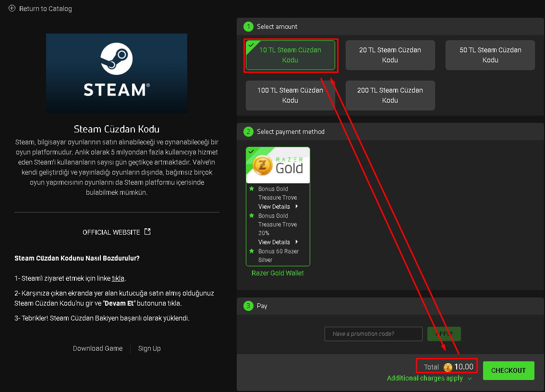The width and height of the screenshot is (545, 392).
Task: Choose the 20 TL Steam Cüzdan Kodu option
Action: (390, 55)
